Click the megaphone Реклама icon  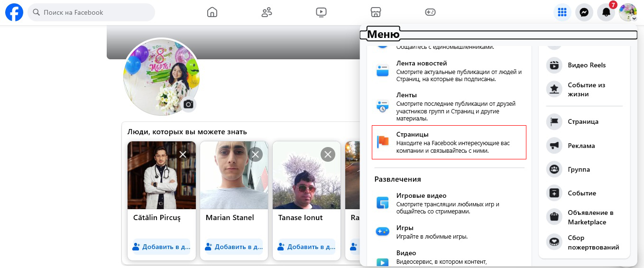point(554,146)
